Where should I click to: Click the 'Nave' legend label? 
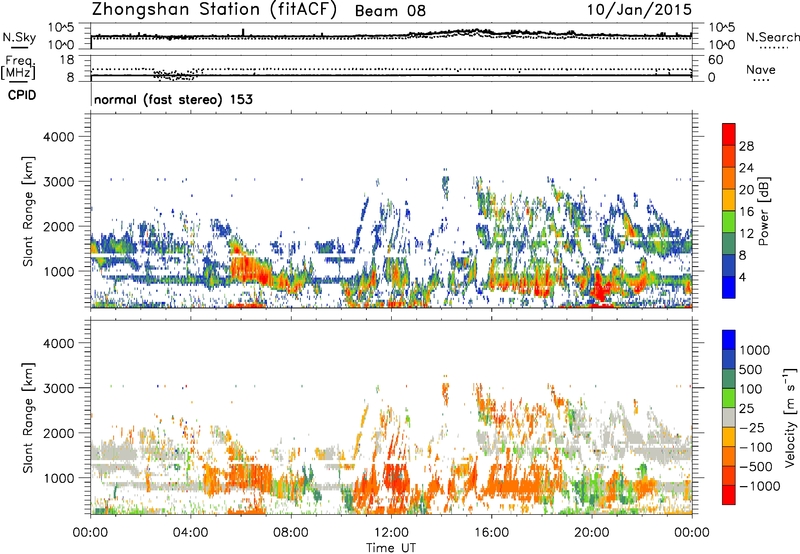(x=761, y=69)
